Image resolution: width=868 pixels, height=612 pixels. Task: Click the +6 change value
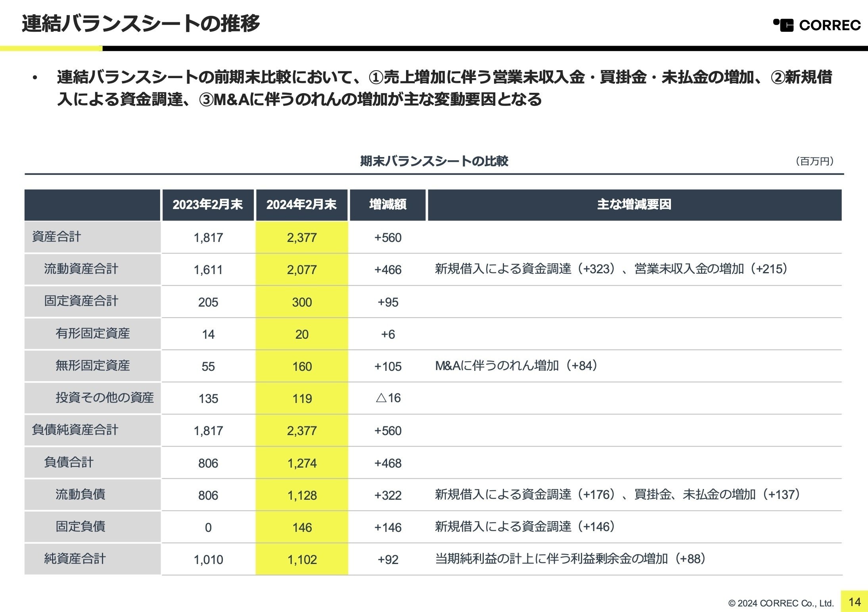click(388, 335)
